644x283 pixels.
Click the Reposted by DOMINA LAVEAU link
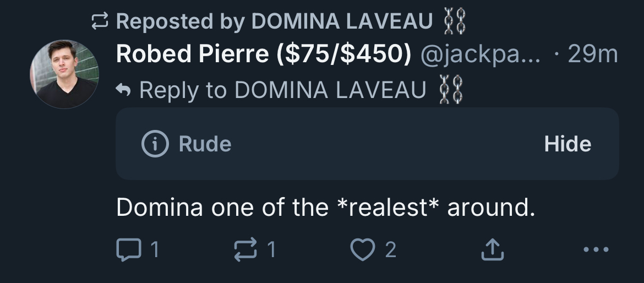coord(275,21)
